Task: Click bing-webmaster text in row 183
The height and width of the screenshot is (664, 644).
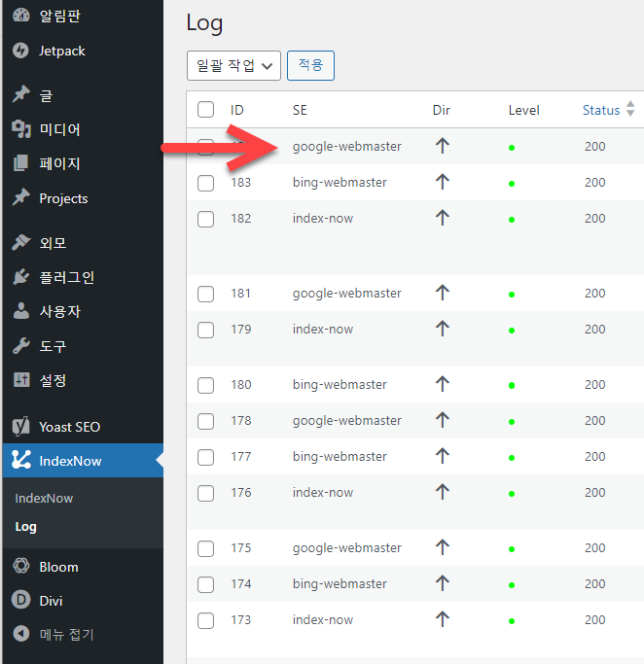Action: click(x=340, y=183)
